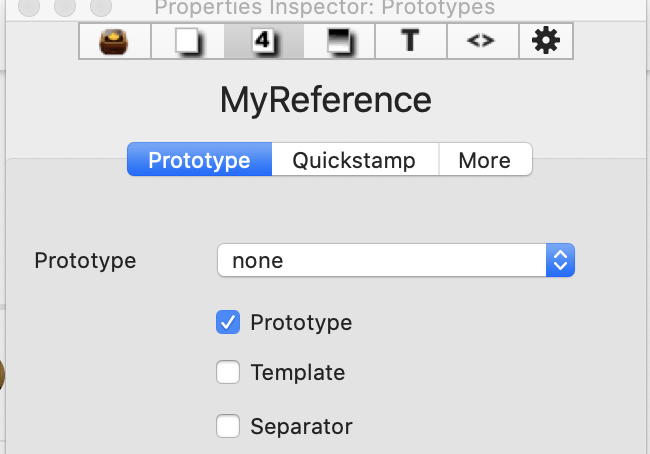Select the Properties inspector icon numbered 4

(264, 41)
